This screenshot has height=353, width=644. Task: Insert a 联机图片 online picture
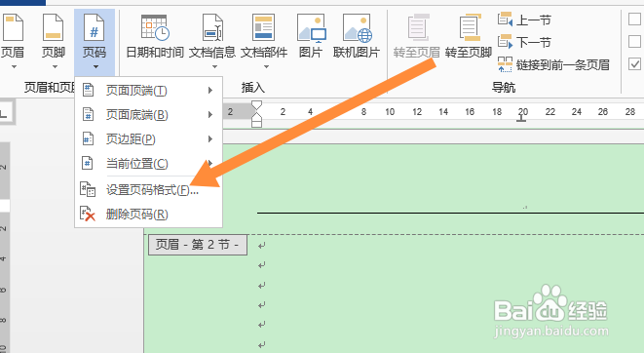point(356,37)
